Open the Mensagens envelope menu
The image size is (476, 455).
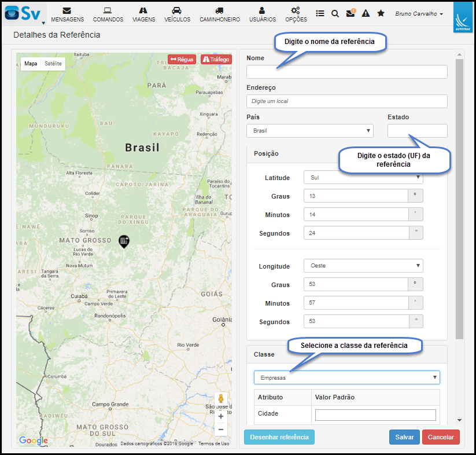click(x=67, y=14)
